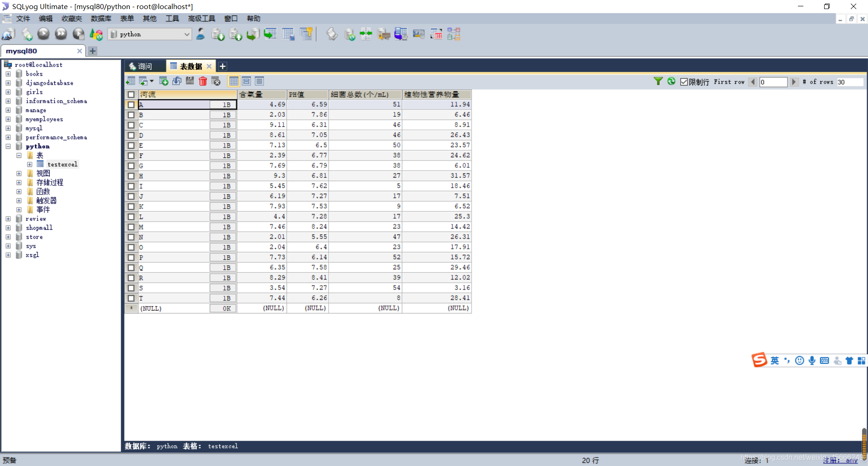Click the number of rows field
868x466 pixels.
pyautogui.click(x=850, y=82)
